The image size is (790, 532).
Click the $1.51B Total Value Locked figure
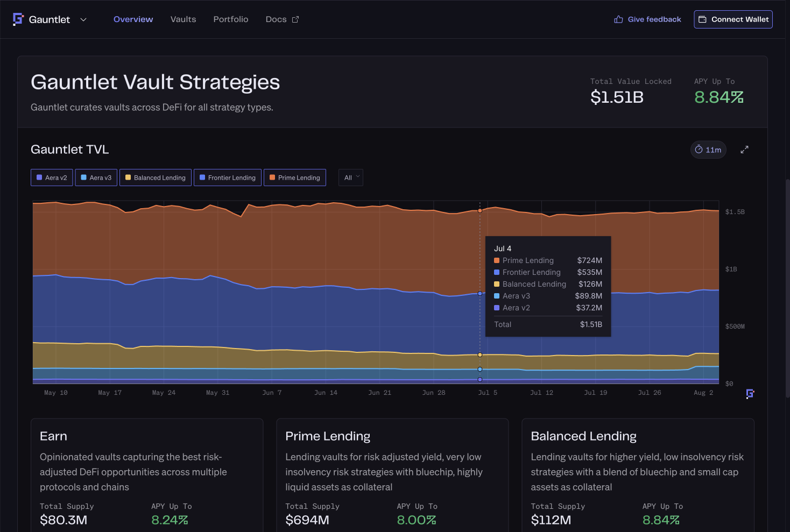(x=617, y=97)
